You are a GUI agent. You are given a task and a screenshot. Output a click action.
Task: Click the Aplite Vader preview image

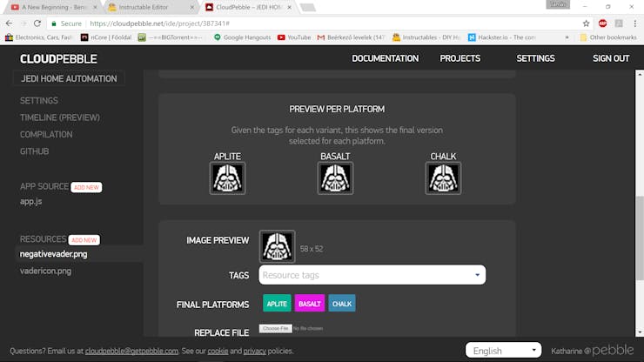click(227, 178)
